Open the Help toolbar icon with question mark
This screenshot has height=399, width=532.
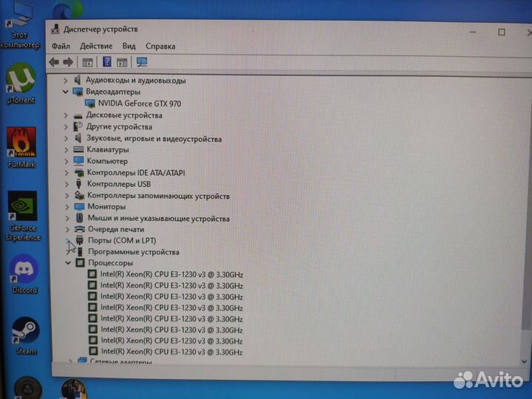[x=107, y=62]
